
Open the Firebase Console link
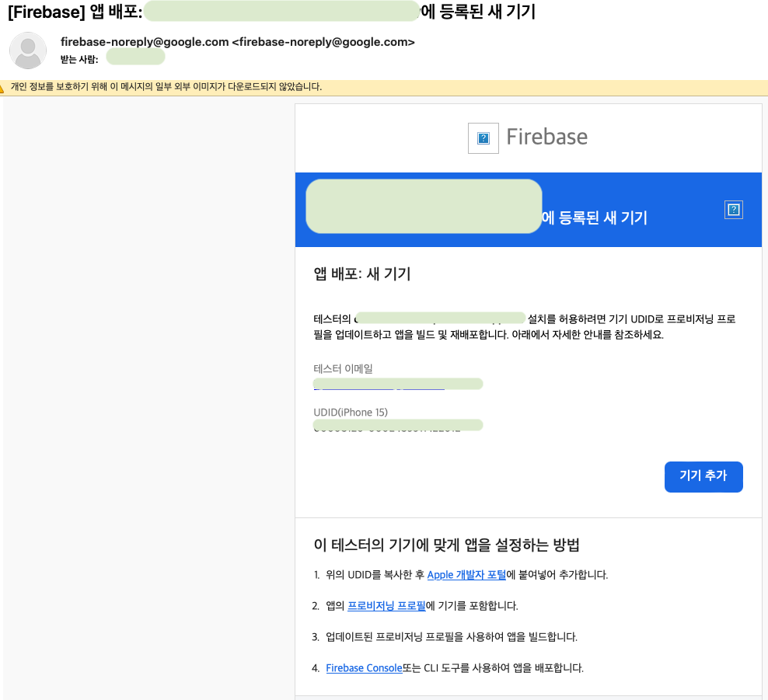tap(364, 668)
